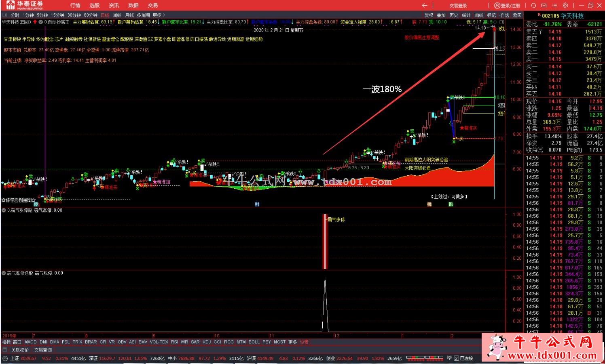Click the red 设置 indicator settings
Screen dimensions: 605x364
[x=304, y=342]
